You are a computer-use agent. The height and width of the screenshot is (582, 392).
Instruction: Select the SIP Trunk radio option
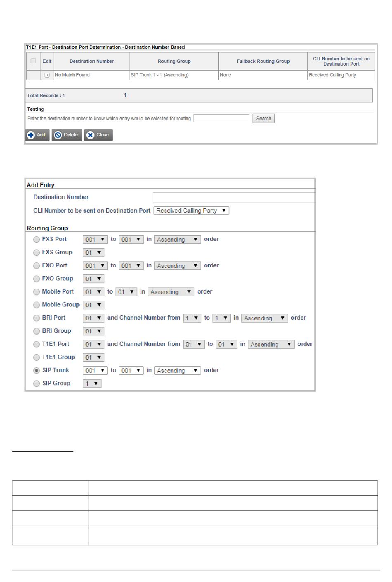(36, 371)
